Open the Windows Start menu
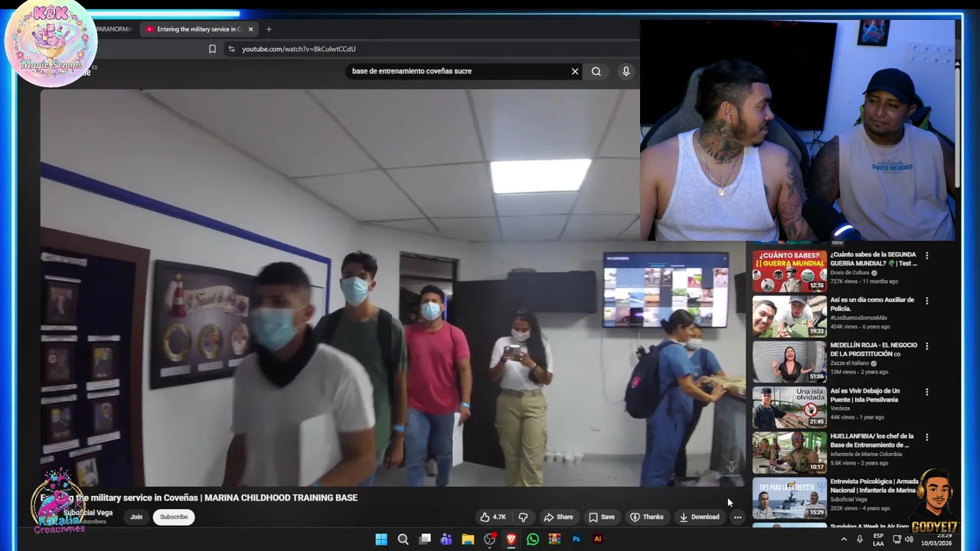Viewport: 980px width, 551px height. click(x=381, y=539)
